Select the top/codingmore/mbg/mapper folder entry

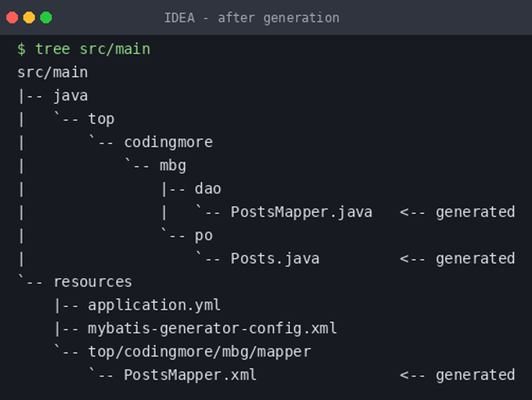click(199, 352)
